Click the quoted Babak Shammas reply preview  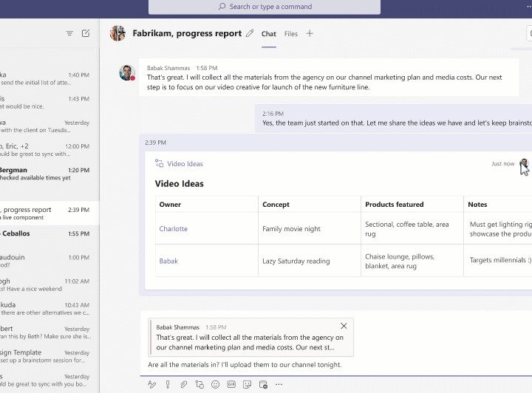coord(250,337)
